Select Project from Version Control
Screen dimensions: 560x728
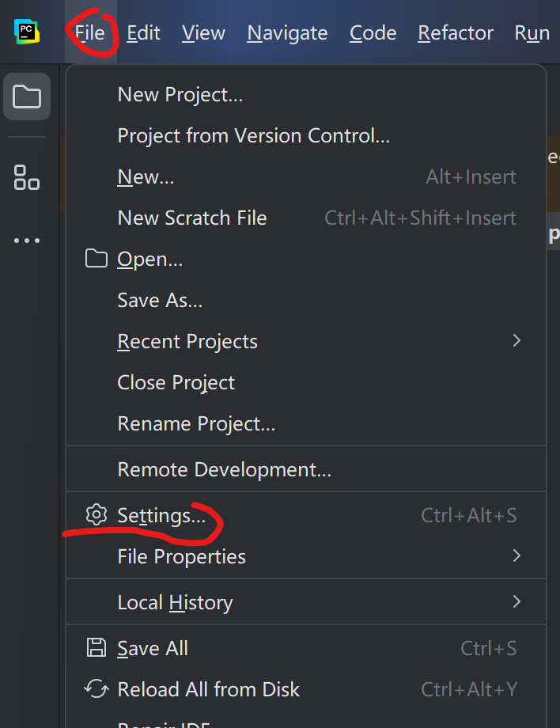pyautogui.click(x=253, y=136)
